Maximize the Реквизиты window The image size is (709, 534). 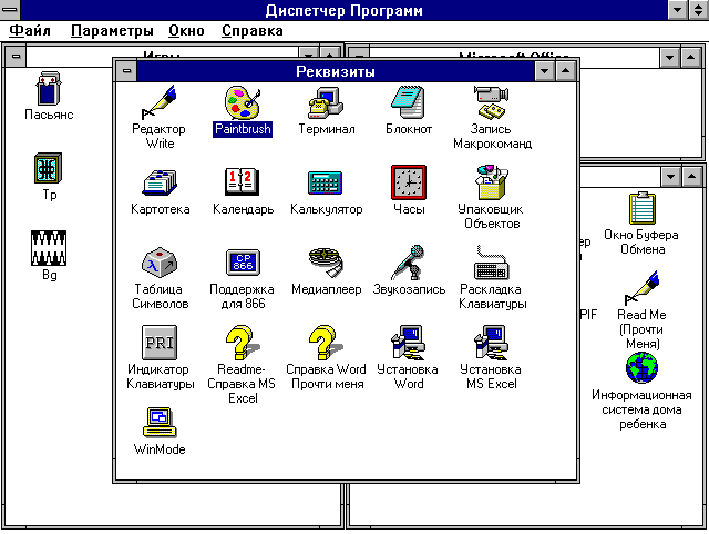[x=566, y=71]
